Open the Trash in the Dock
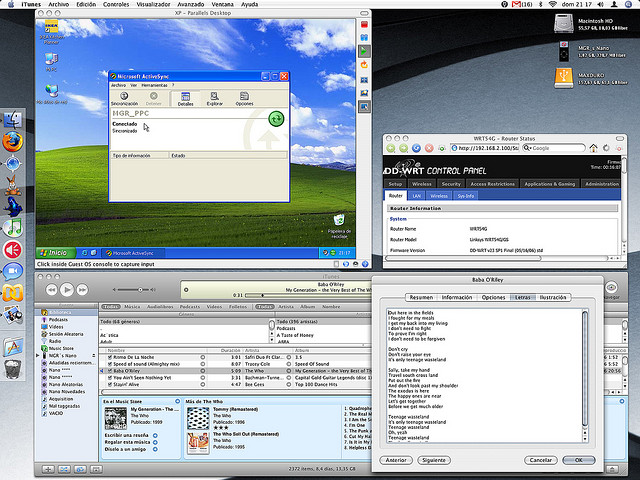Screen dimensions: 640x480 point(13,369)
